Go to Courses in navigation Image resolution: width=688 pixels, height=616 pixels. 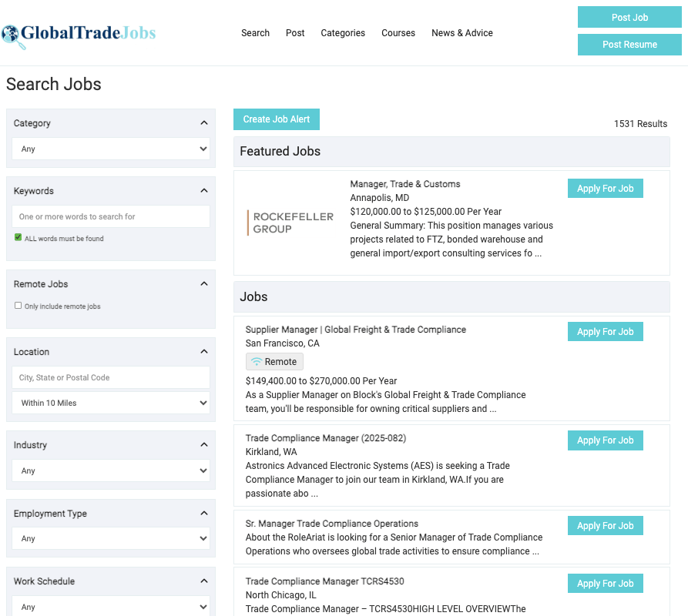point(398,33)
